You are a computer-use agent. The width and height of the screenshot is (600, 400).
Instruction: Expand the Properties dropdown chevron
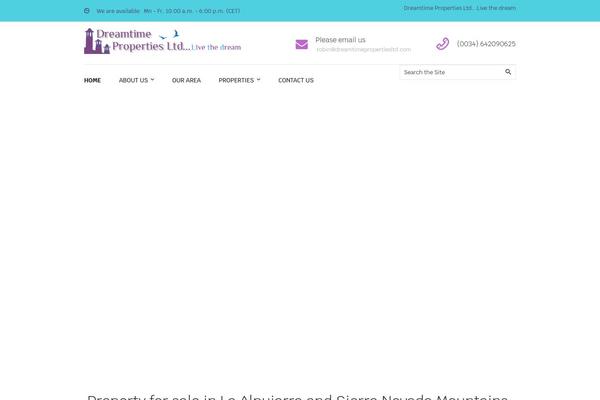point(258,80)
